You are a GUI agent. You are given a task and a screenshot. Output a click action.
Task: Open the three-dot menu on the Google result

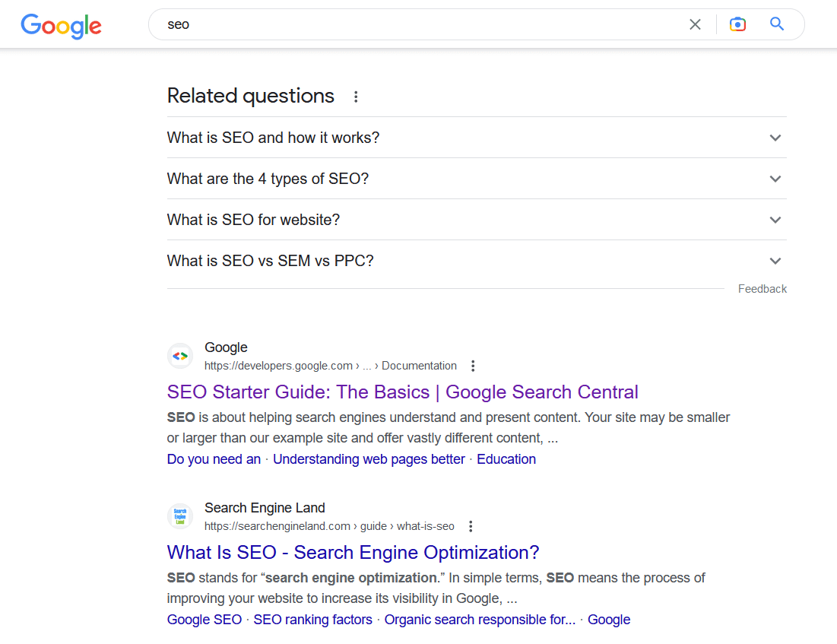coord(472,365)
